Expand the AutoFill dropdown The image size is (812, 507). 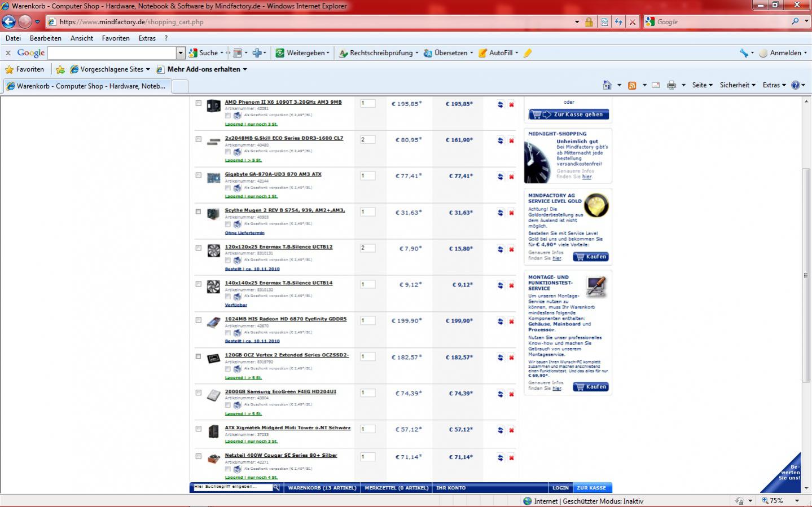coord(516,53)
